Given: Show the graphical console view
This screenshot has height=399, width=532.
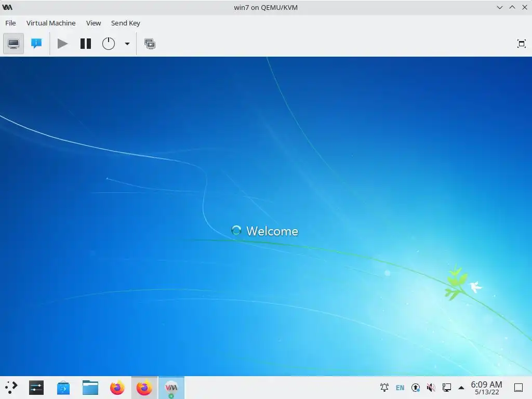Looking at the screenshot, I should click(14, 44).
